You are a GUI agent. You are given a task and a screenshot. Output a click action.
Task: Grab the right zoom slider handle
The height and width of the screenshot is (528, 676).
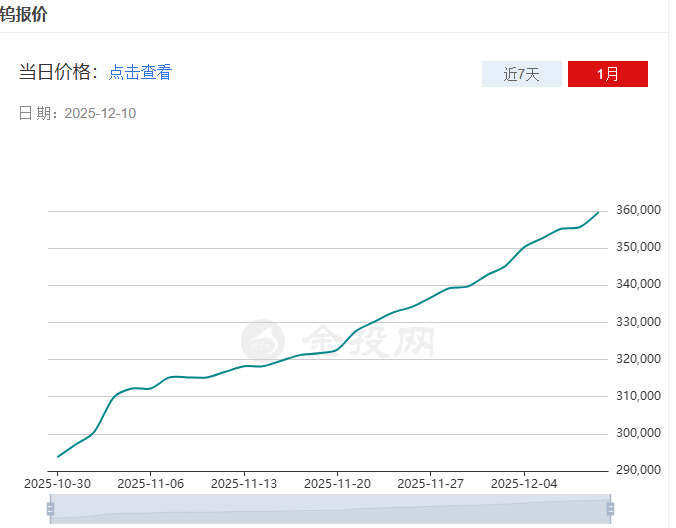(610, 509)
